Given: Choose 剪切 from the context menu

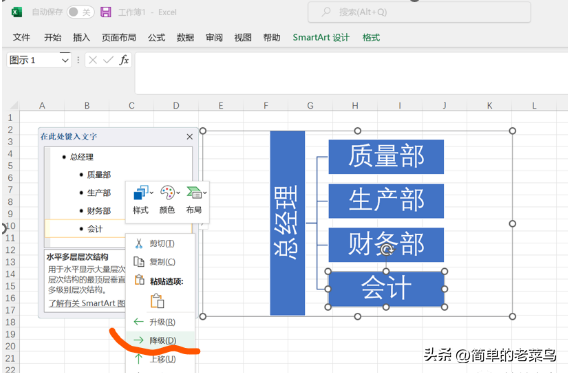Looking at the screenshot, I should tap(160, 244).
